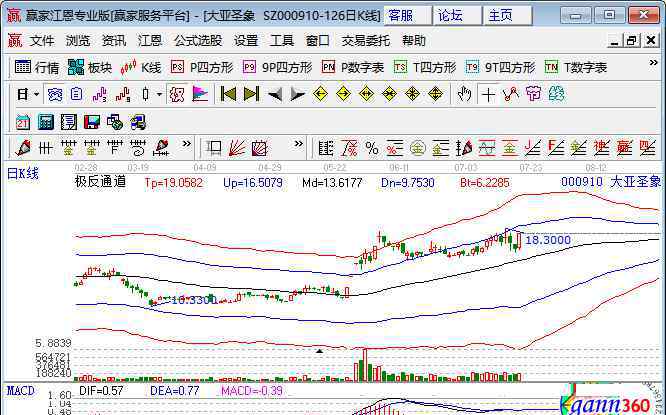Open the candlestick style dropdown arrow

(x=159, y=94)
